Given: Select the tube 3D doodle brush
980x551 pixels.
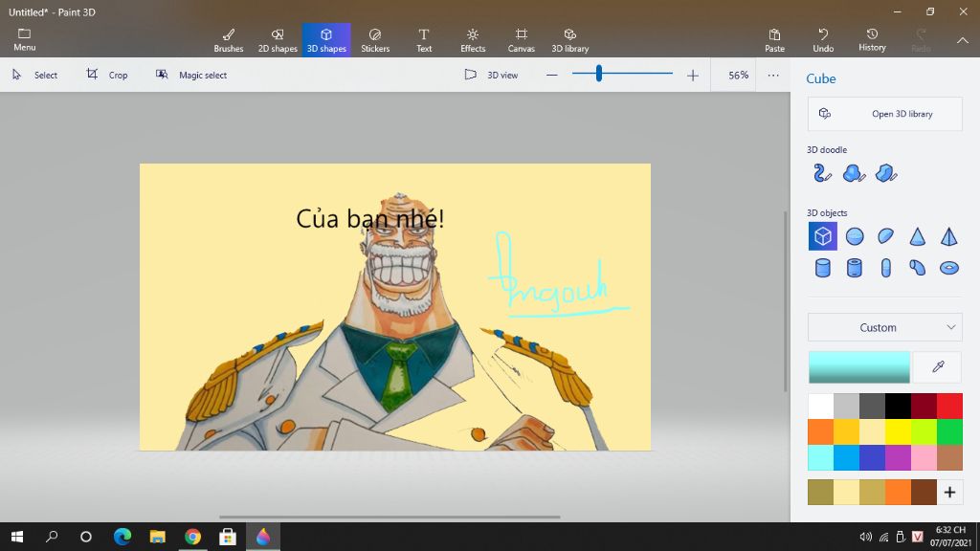Looking at the screenshot, I should (822, 173).
